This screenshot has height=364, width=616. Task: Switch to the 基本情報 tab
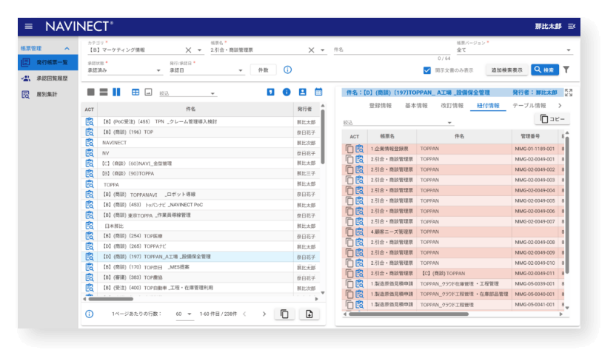coord(416,106)
